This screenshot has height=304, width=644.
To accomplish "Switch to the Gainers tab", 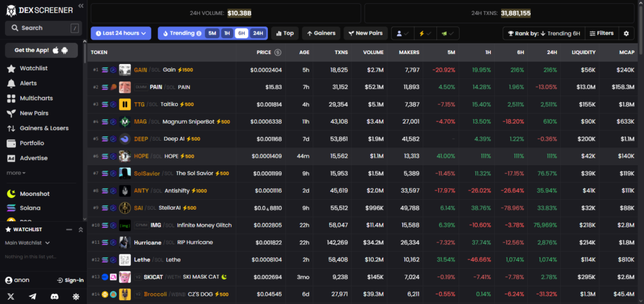I will click(x=321, y=34).
